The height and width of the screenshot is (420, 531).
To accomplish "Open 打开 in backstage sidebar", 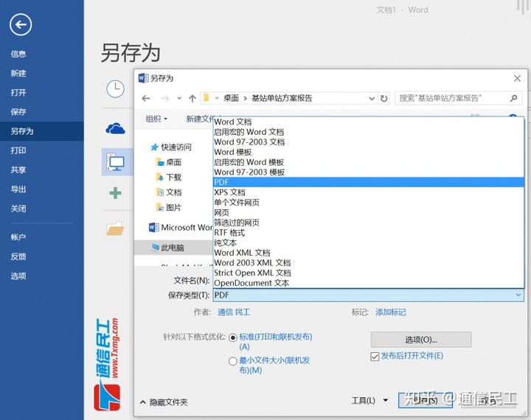I will pos(18,92).
